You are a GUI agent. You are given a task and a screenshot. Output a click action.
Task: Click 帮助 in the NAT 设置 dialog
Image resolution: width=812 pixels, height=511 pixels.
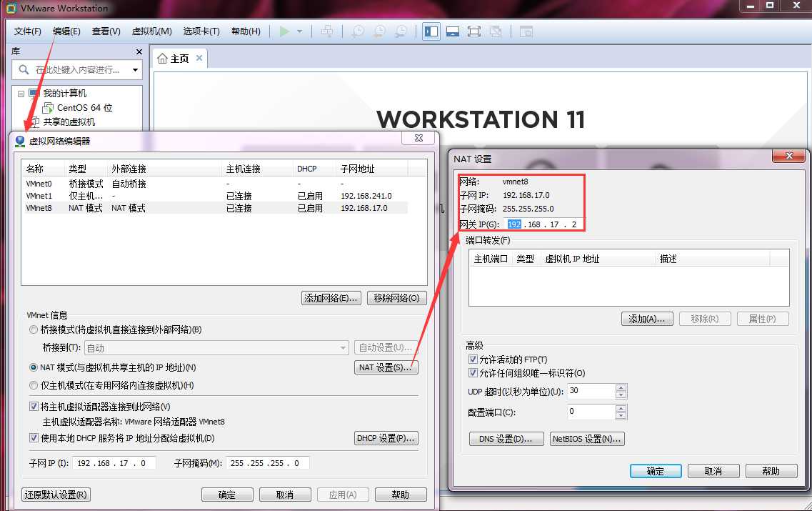click(771, 471)
